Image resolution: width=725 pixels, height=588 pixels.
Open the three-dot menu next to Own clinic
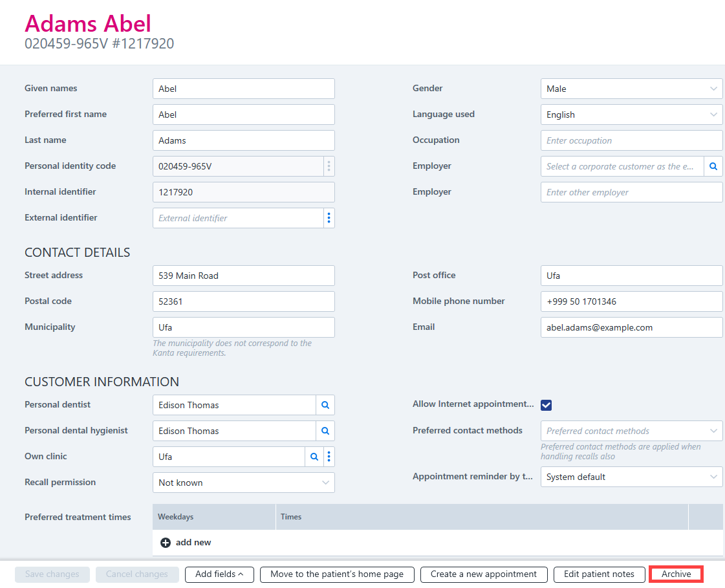[x=329, y=457]
